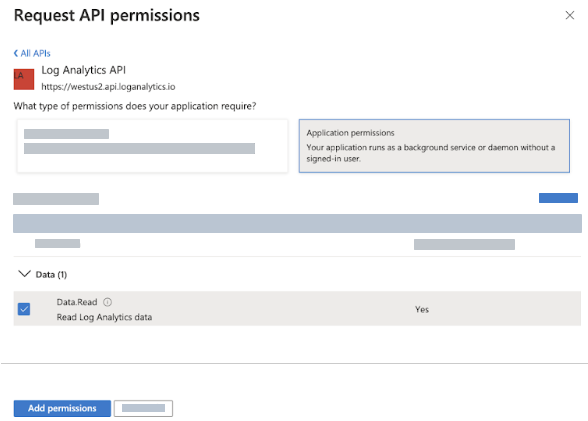Viewport: 588px width, 421px height.
Task: Go back to All APIs
Action: click(x=32, y=54)
